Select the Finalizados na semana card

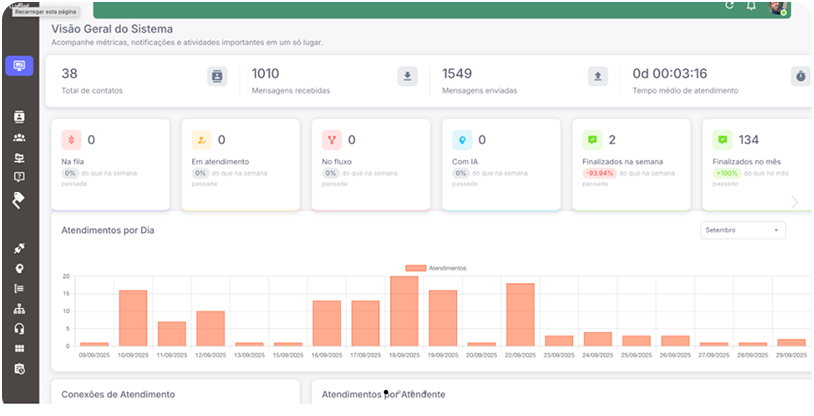pos(631,164)
